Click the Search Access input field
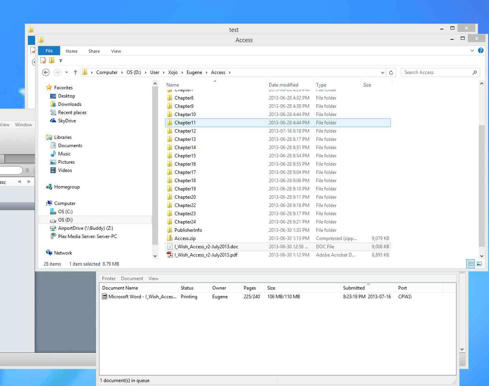The height and width of the screenshot is (386, 489). (440, 72)
